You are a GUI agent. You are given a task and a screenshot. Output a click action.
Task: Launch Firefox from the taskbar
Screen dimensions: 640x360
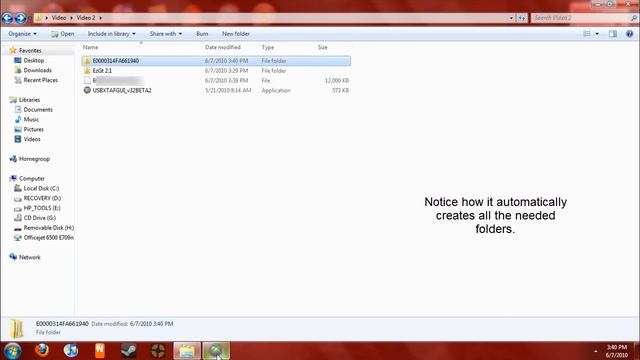pos(42,351)
